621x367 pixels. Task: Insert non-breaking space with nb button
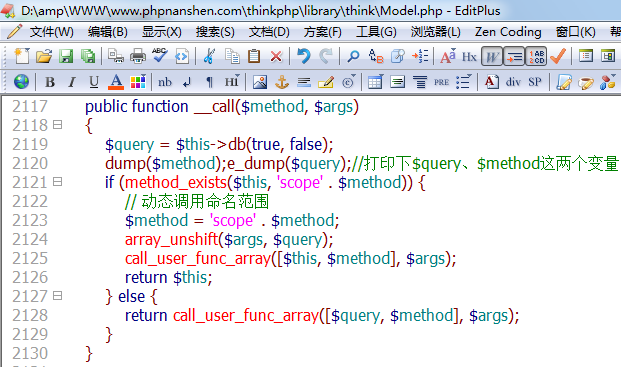point(165,82)
